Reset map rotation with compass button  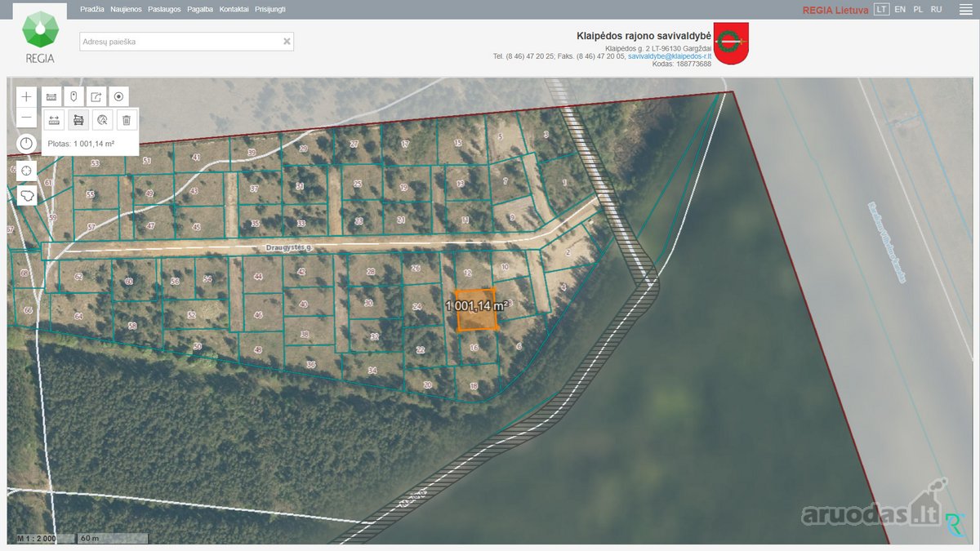tap(27, 144)
